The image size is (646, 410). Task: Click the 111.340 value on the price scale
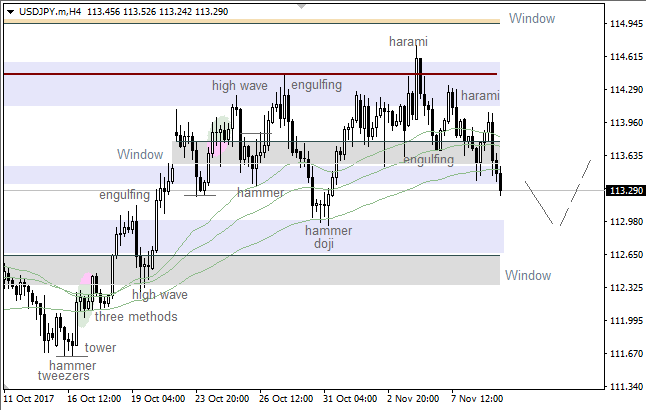(625, 387)
